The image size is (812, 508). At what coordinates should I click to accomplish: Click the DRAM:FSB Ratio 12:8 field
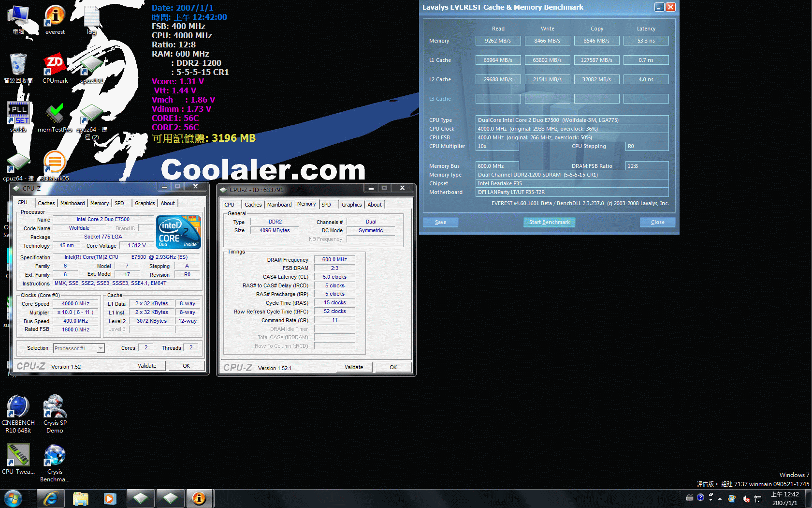(647, 166)
